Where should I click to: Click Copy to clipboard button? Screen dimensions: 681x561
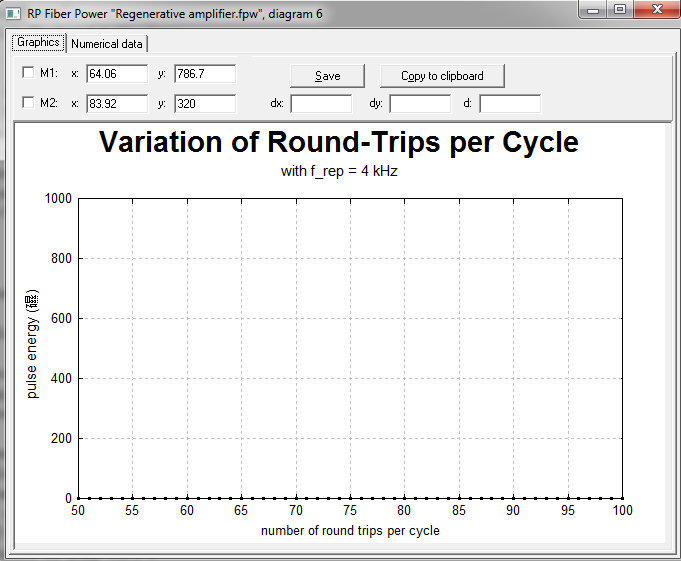point(442,76)
